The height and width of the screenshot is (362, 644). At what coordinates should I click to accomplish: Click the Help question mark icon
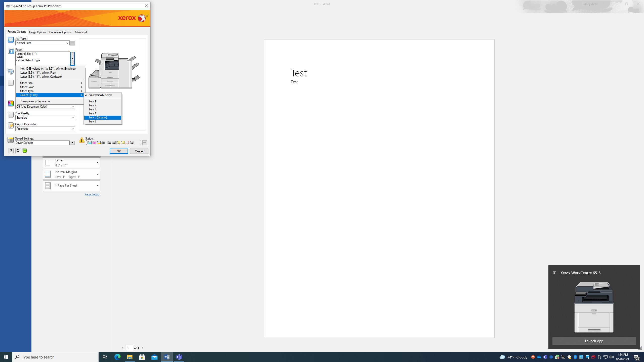pyautogui.click(x=11, y=151)
